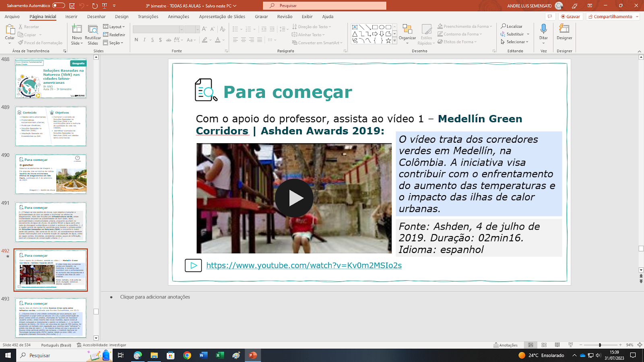Click Redefinir button
The image size is (644, 362).
(114, 35)
